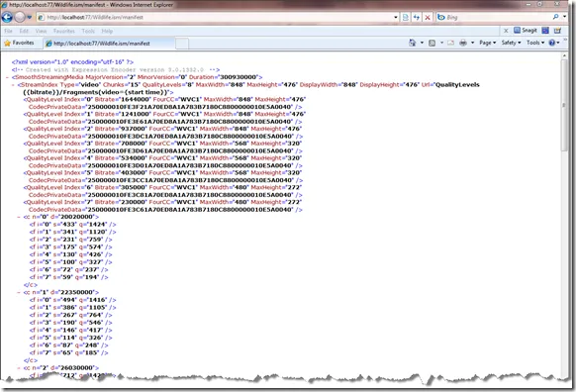Screen dimensions: 576x392
Task: Click the vertical scrollbar thumb
Action: pos(564,105)
